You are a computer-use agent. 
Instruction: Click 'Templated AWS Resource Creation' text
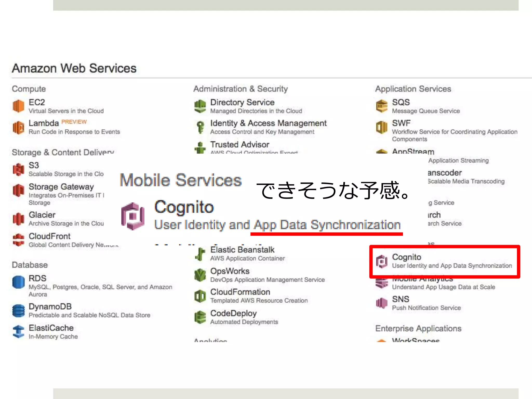[x=259, y=301]
